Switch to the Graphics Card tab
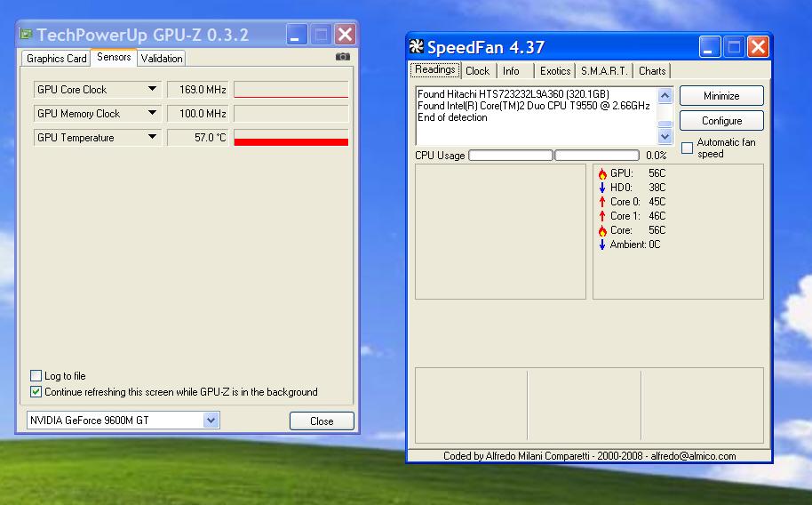Image resolution: width=812 pixels, height=505 pixels. [57, 59]
